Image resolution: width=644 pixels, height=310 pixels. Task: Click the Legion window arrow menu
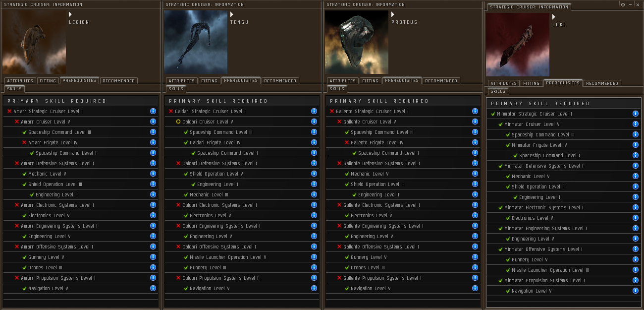70,14
